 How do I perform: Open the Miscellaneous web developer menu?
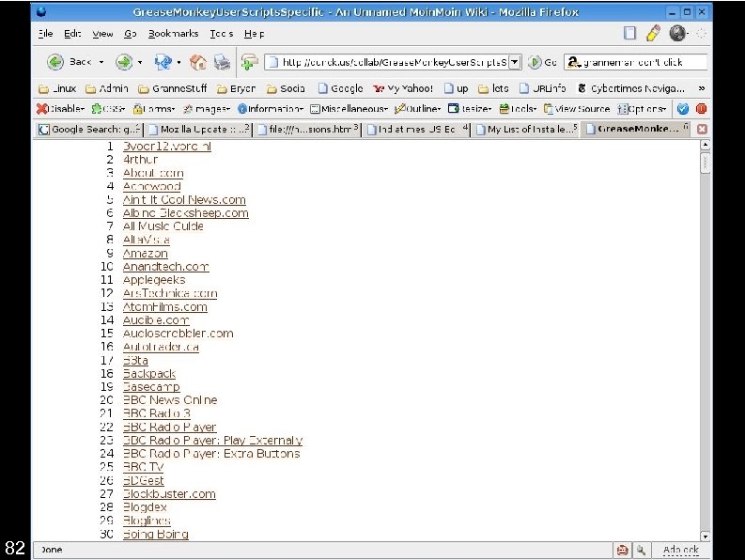click(x=349, y=109)
